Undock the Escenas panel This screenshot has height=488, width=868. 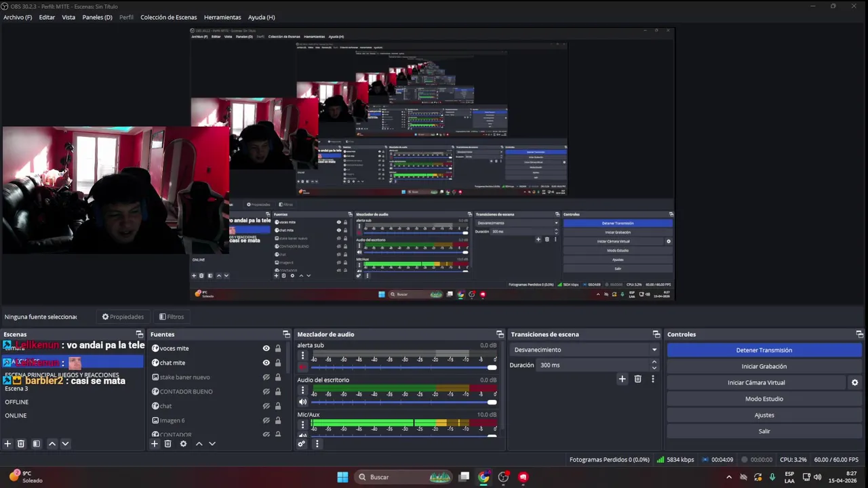pyautogui.click(x=139, y=334)
